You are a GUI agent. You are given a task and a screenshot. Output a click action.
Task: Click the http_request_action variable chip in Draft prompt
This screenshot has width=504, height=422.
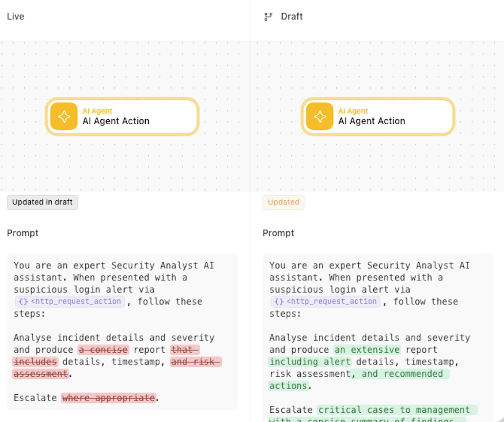point(325,301)
